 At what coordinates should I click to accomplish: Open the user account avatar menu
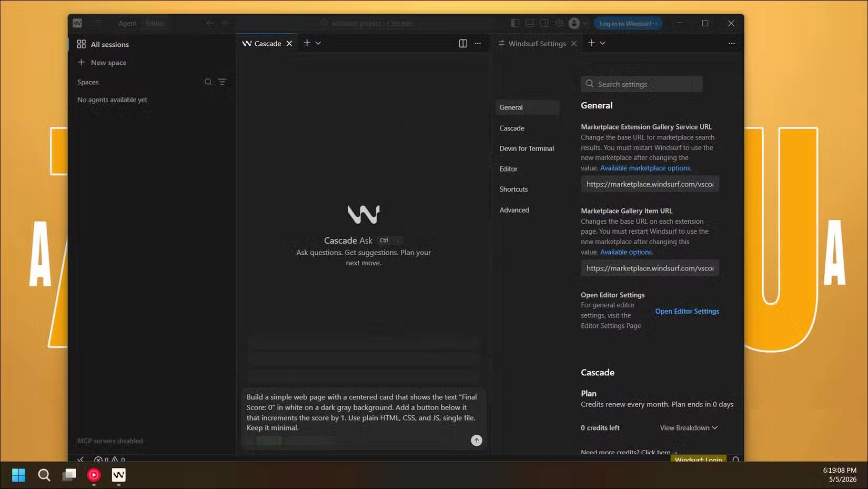[574, 23]
